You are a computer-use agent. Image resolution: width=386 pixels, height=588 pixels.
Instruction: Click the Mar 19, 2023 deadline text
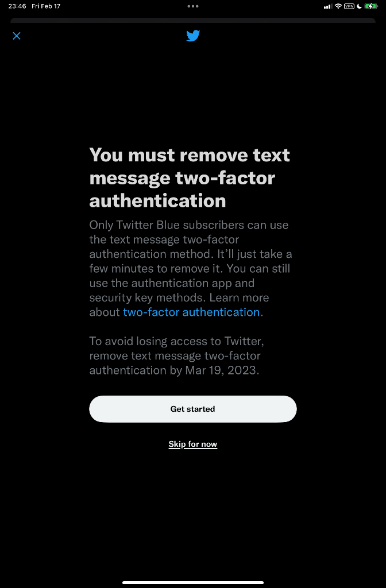pyautogui.click(x=222, y=370)
